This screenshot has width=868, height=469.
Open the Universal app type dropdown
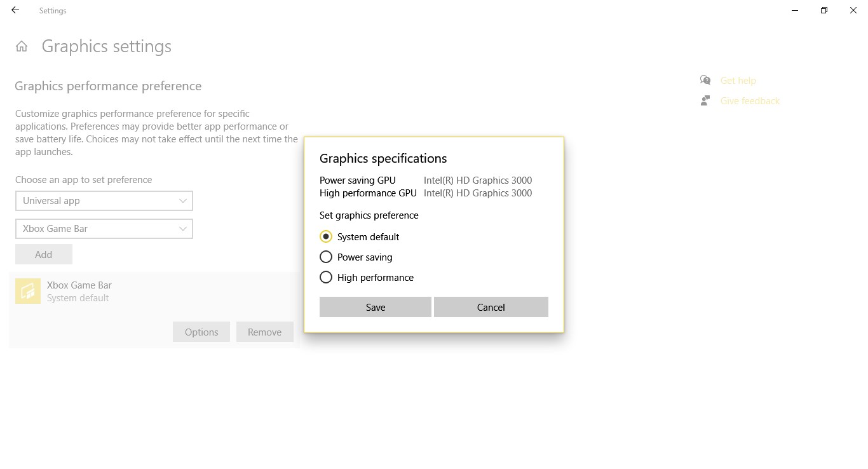click(x=104, y=201)
